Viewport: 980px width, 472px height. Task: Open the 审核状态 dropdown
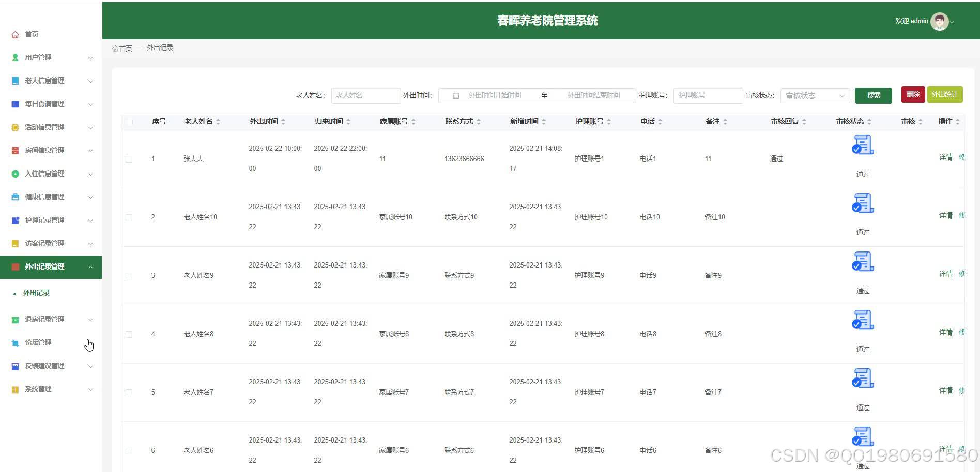point(815,95)
